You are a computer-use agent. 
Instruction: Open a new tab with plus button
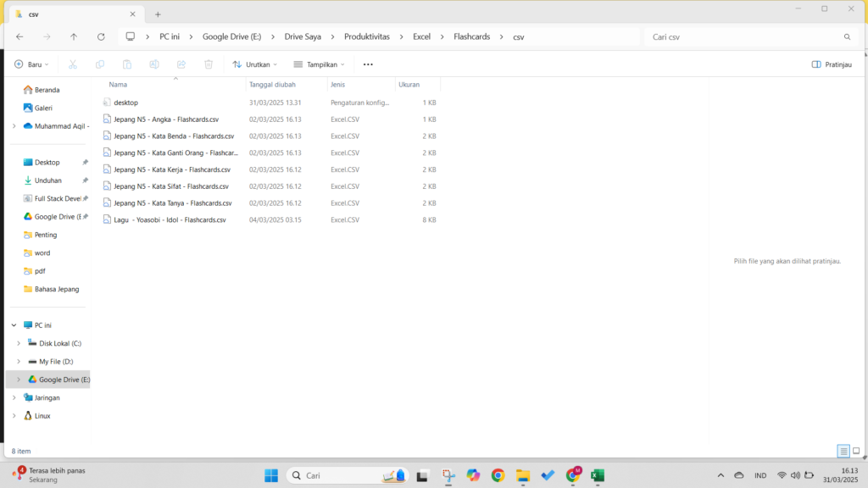pos(158,14)
